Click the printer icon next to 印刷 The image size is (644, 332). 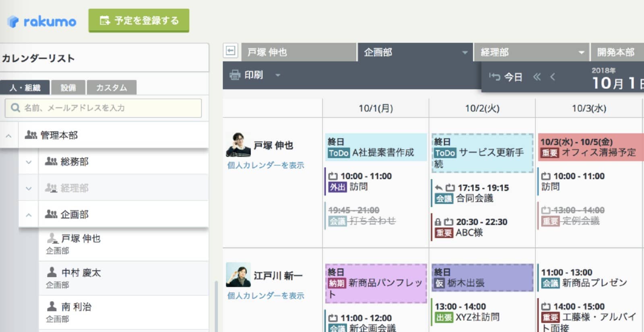(235, 75)
